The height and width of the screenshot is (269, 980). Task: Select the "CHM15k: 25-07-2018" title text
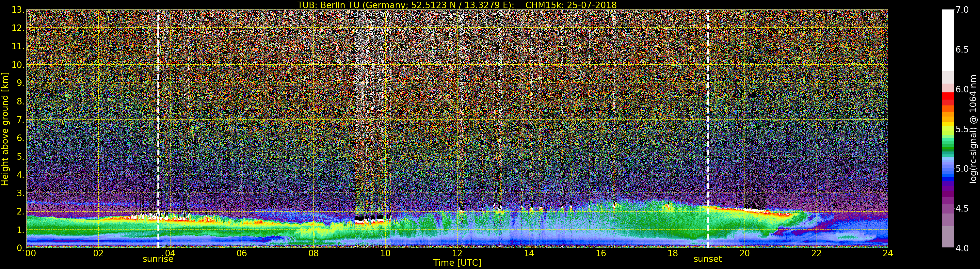pyautogui.click(x=571, y=5)
